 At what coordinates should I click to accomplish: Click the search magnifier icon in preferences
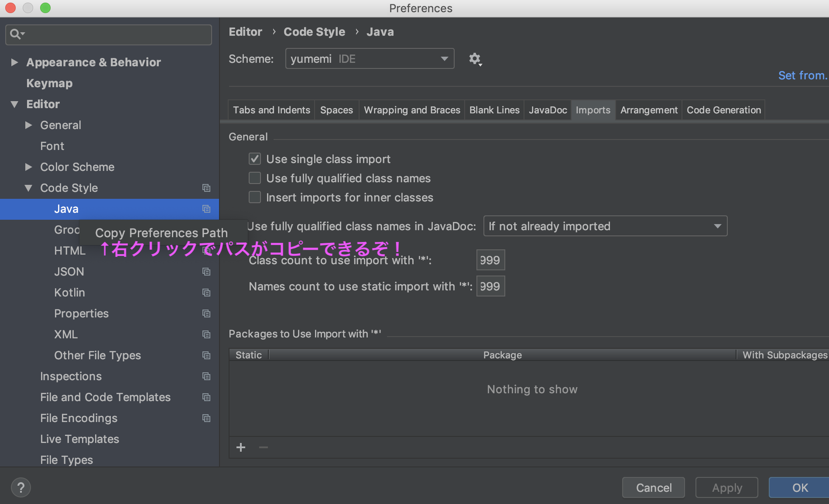(x=17, y=34)
